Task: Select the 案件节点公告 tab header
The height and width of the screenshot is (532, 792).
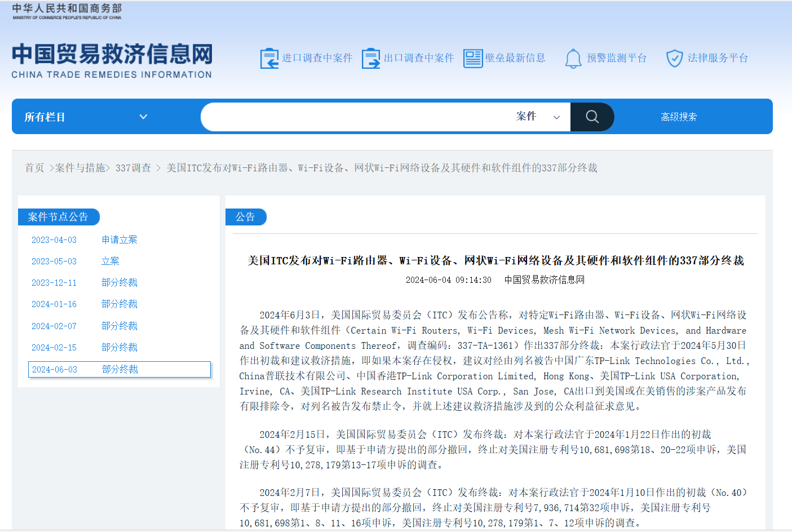Action: pos(59,217)
